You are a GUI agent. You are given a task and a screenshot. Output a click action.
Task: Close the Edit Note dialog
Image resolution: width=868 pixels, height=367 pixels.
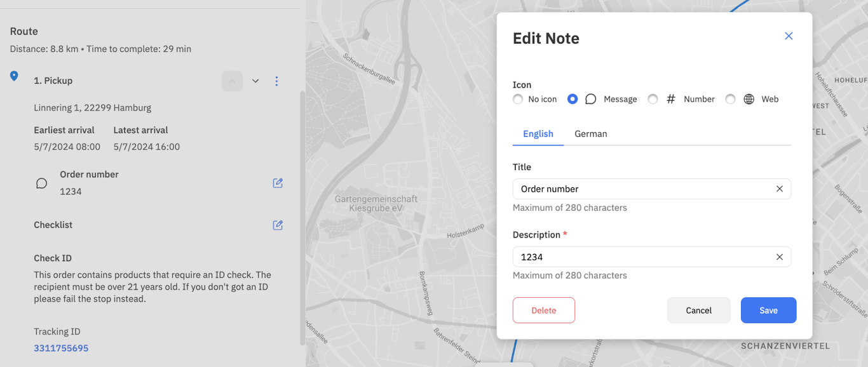[789, 36]
